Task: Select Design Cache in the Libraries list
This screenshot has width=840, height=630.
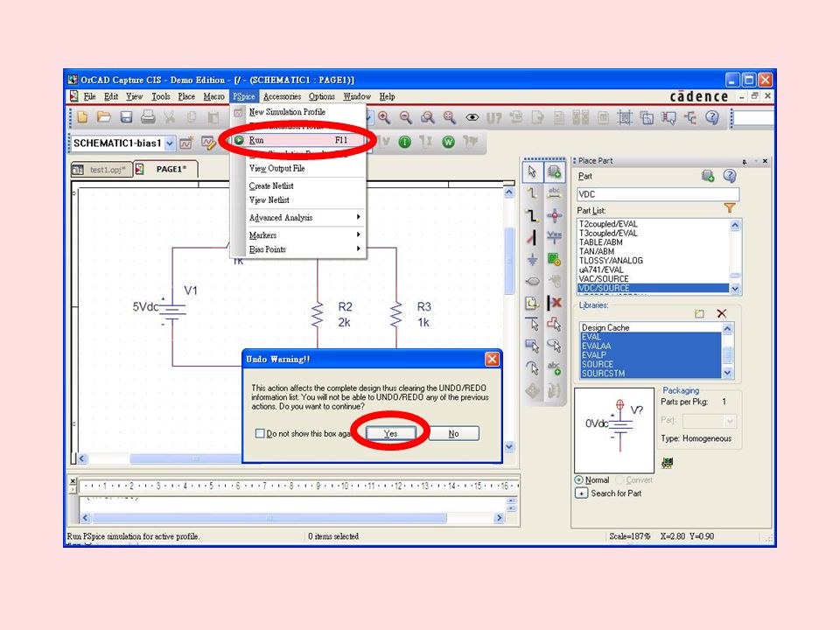Action: click(x=650, y=327)
